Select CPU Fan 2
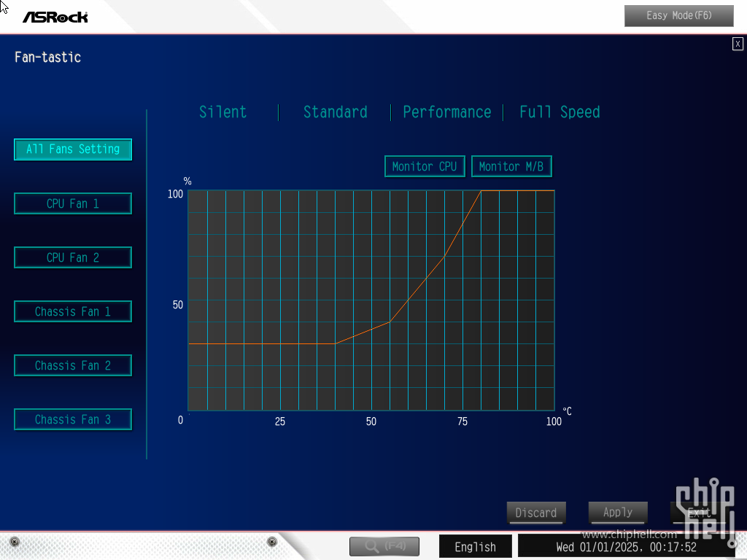Viewport: 747px width, 560px height. 73,257
